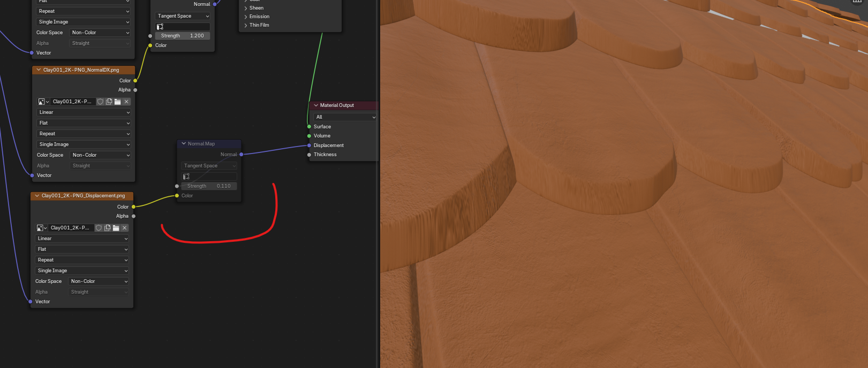
Task: Adjust Strength 0.110 slider in muted Normal Map node
Action: pos(209,186)
